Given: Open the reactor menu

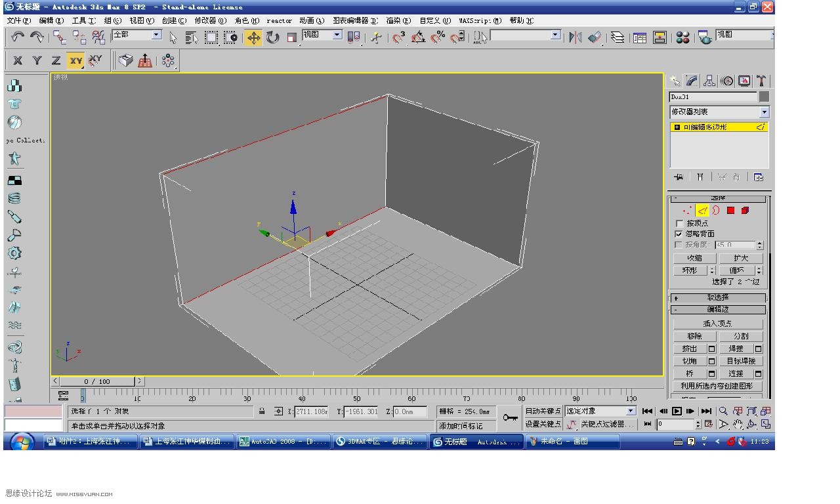Looking at the screenshot, I should pos(280,20).
